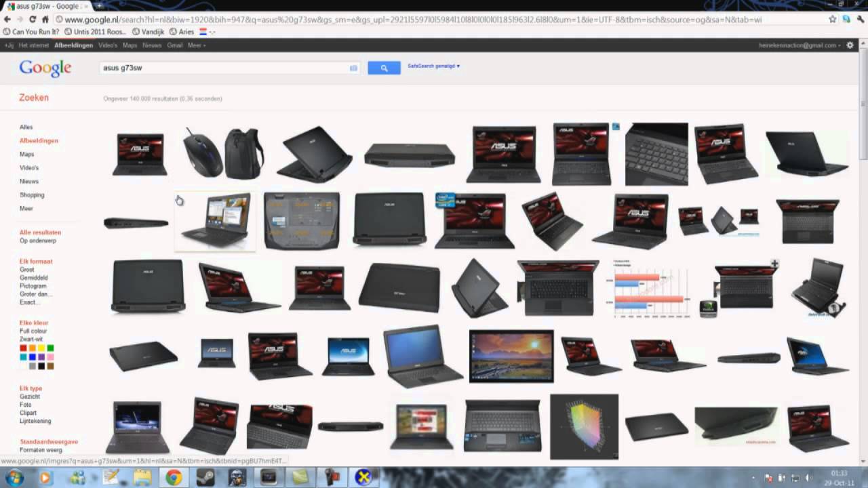Pick the pink color swatch filter
868x488 pixels.
point(50,357)
